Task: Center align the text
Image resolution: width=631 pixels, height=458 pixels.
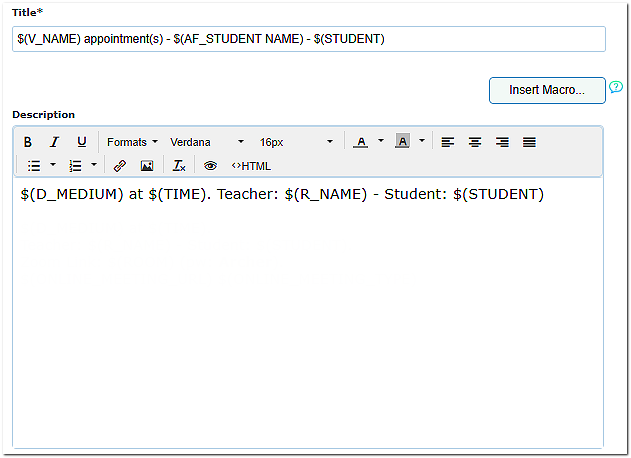Action: 475,142
